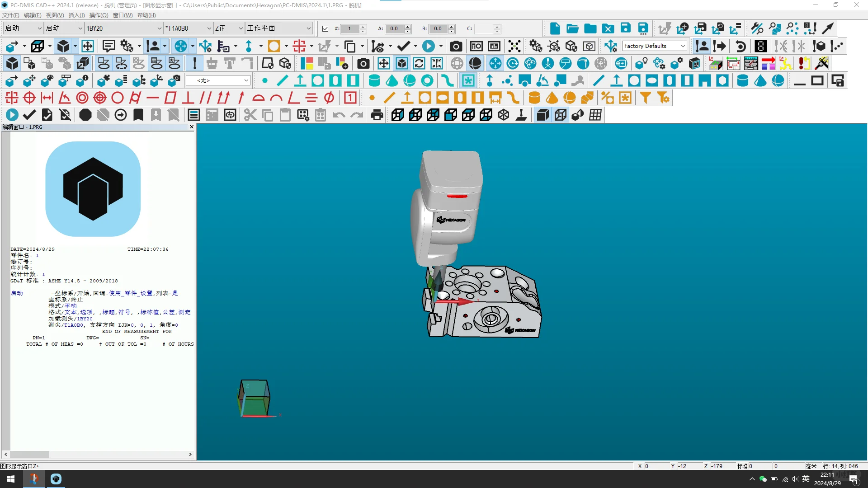Click the camera snapshot icon
This screenshot has height=488, width=868.
point(456,47)
